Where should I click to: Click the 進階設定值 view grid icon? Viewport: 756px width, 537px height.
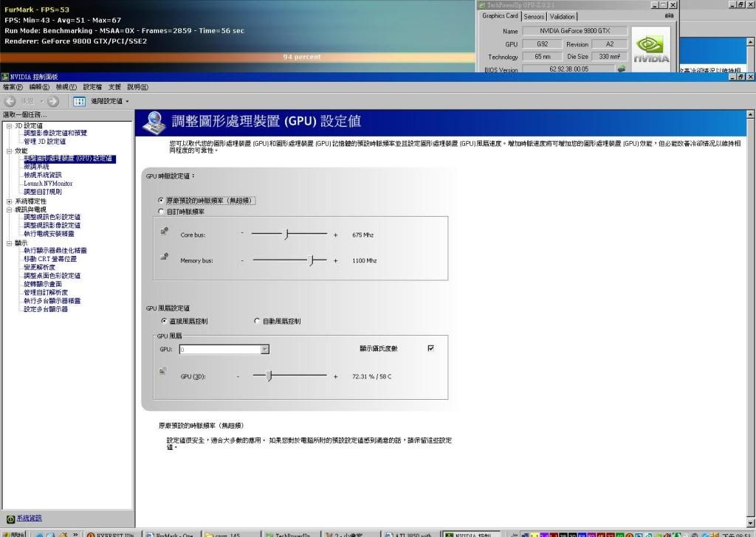[x=79, y=101]
